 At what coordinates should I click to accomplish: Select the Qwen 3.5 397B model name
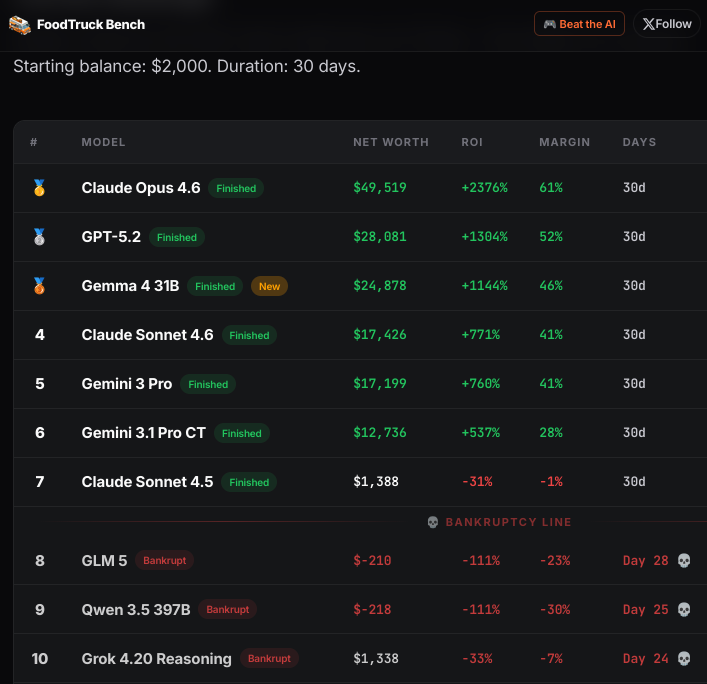(x=136, y=610)
